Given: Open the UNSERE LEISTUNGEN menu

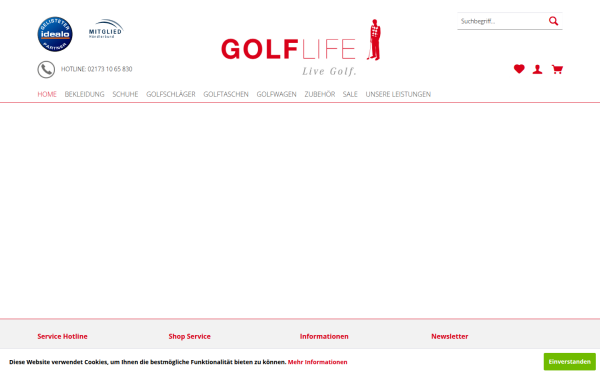Looking at the screenshot, I should [398, 94].
